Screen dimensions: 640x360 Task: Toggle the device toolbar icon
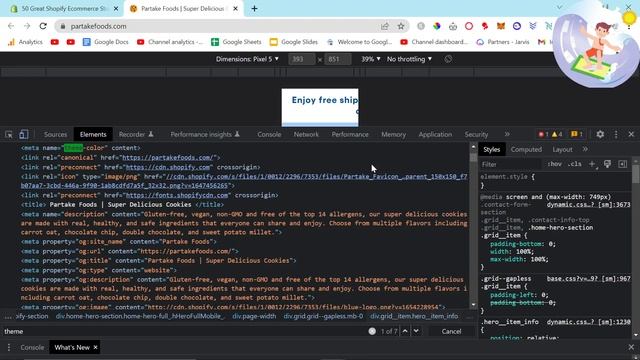pyautogui.click(x=24, y=134)
